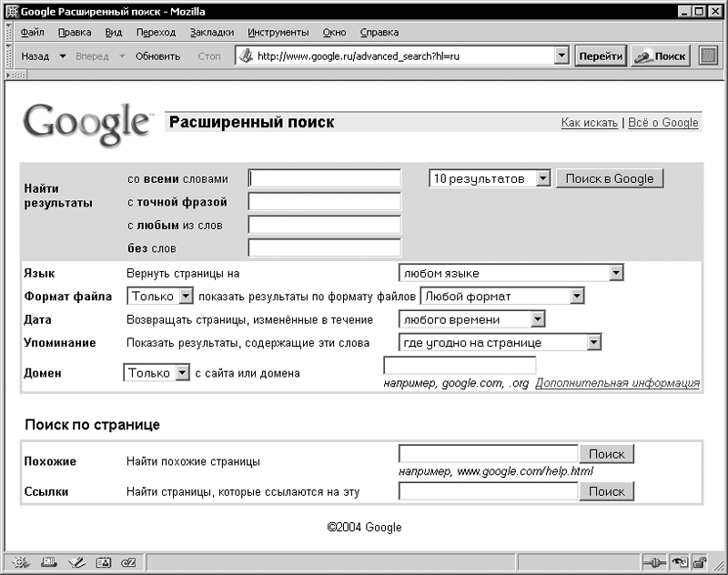Click the Стоп button in the toolbar
728x575 pixels.
click(x=209, y=56)
